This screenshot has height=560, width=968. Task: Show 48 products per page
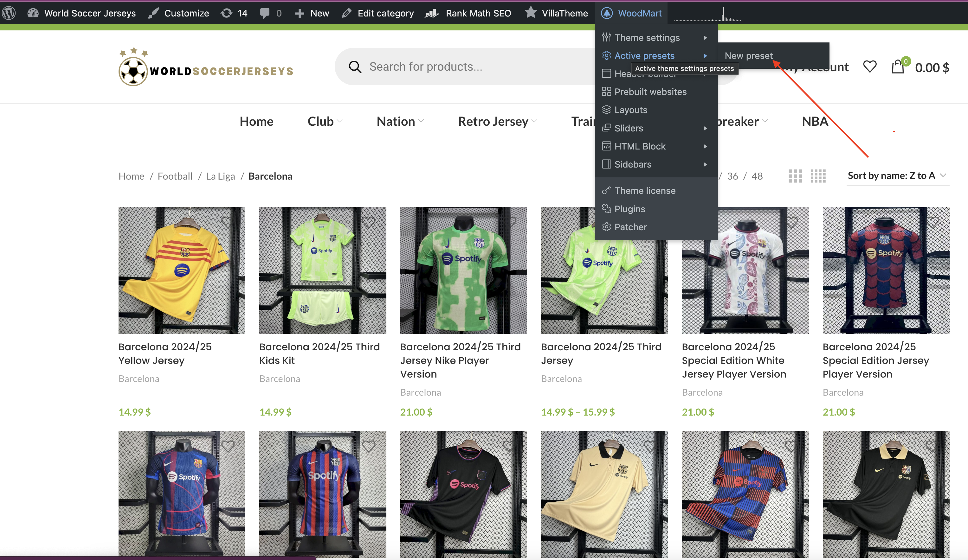coord(757,176)
